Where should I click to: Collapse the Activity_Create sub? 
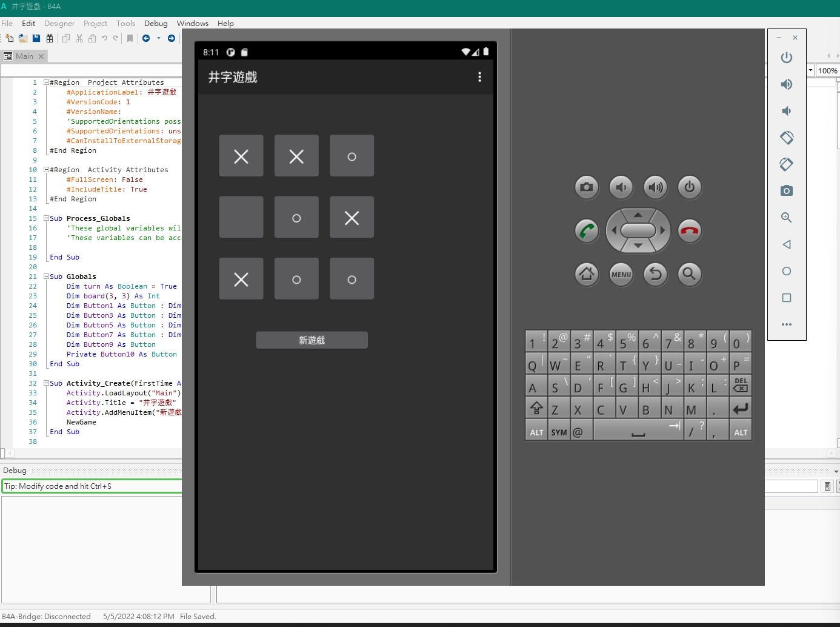(x=46, y=383)
